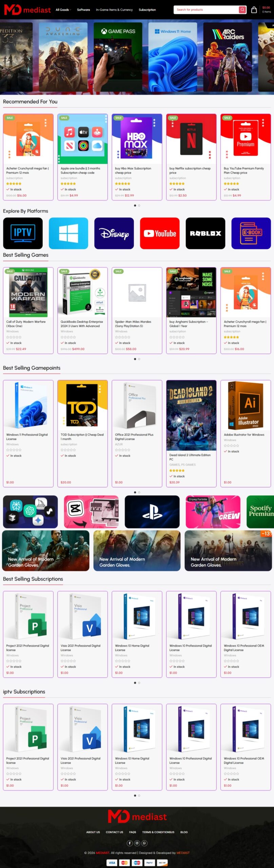This screenshot has width=274, height=868.
Task: Go to In-Game Items & Currency
Action: (114, 10)
